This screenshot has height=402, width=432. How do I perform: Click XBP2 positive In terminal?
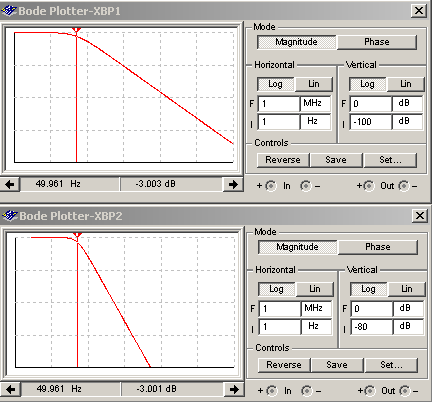pos(272,391)
